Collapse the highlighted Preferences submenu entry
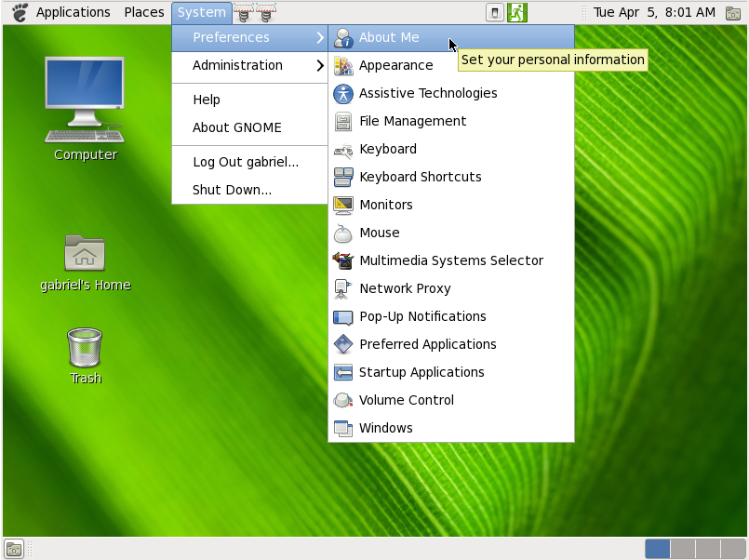This screenshot has width=749, height=560. (249, 38)
